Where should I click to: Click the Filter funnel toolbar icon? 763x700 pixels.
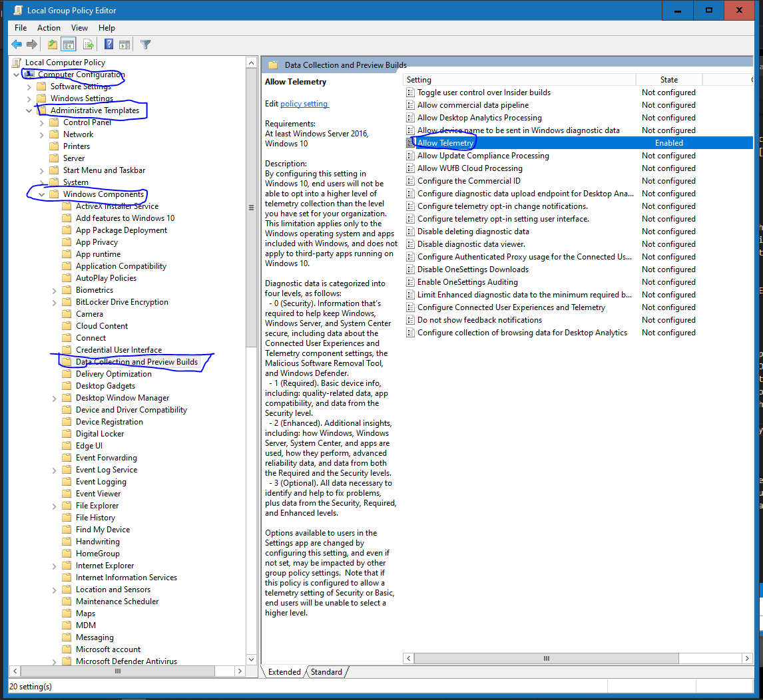(146, 45)
